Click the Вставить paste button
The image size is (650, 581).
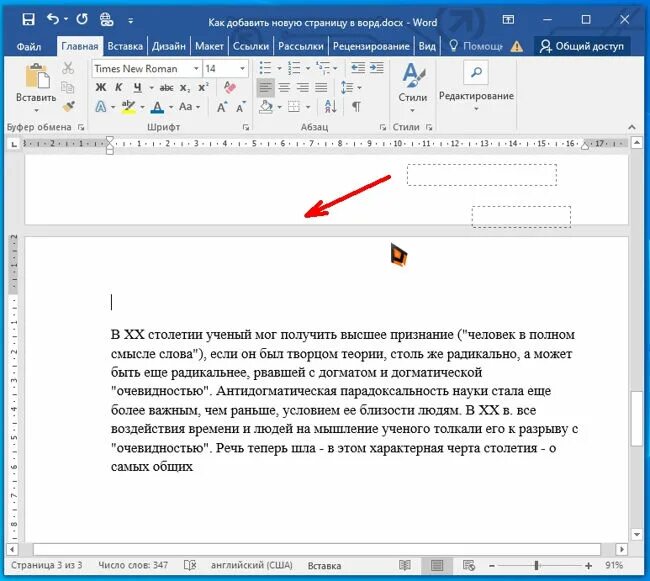(x=36, y=81)
